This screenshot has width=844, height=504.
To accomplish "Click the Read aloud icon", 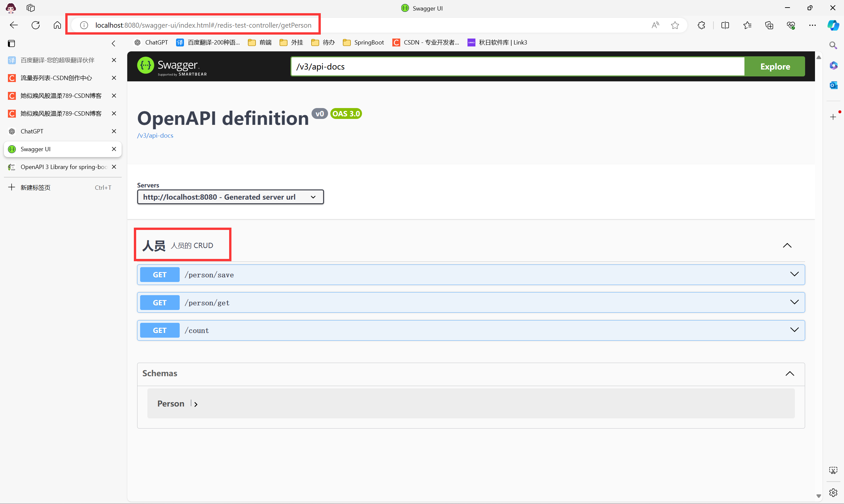I will [x=655, y=25].
